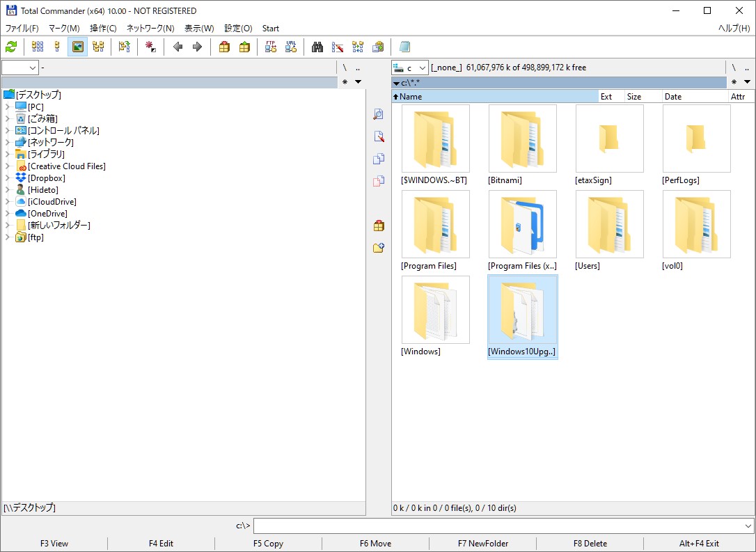
Task: Expand the [ライブラリ] tree node
Action: coord(7,154)
